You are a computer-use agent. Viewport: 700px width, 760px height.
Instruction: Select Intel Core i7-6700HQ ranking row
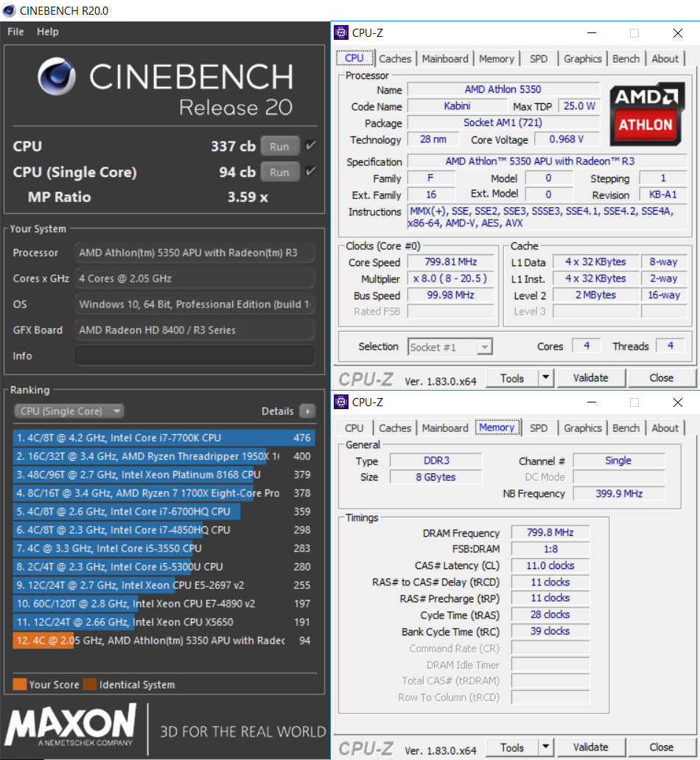pyautogui.click(x=164, y=512)
